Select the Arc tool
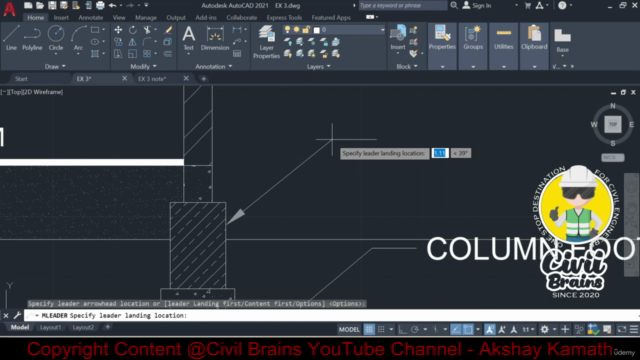Image resolution: width=640 pixels, height=360 pixels. (x=78, y=38)
